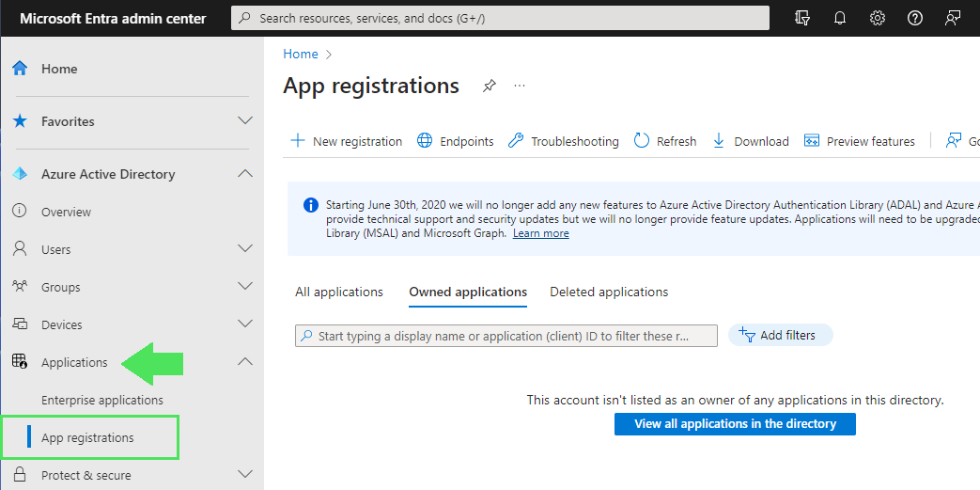Click the info icon in the banner
980x490 pixels.
click(x=311, y=205)
